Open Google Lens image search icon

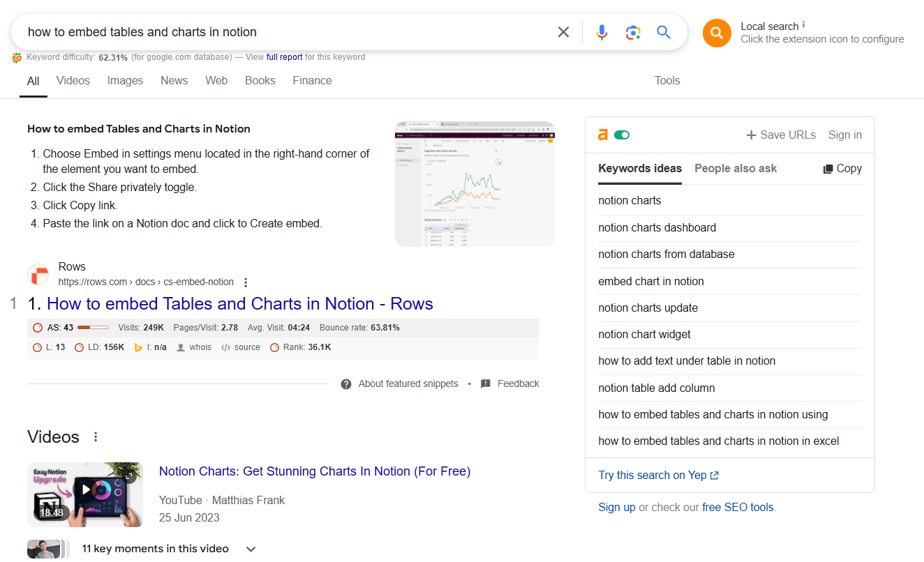tap(633, 32)
